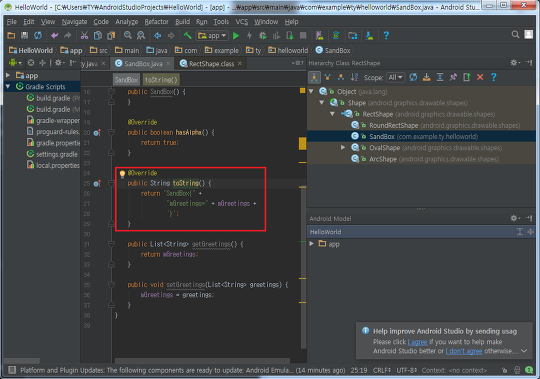This screenshot has width=540, height=379.
Task: Toggle the lock icon in status bar
Action: [504, 370]
